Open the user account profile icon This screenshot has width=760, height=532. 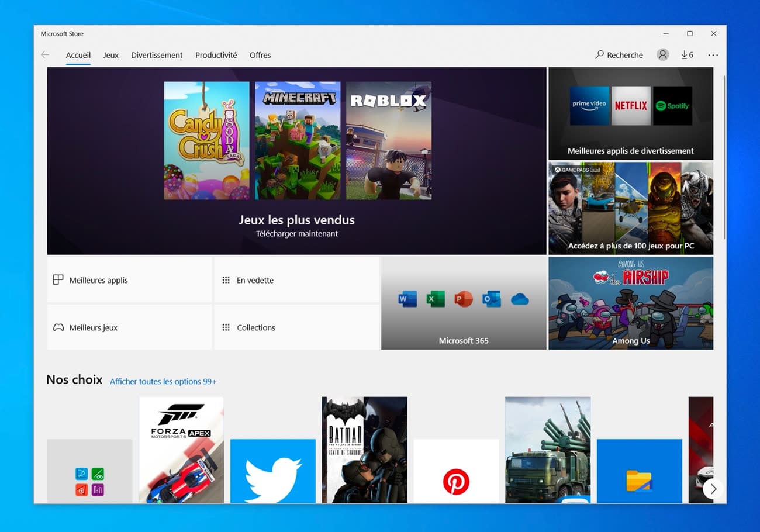pyautogui.click(x=662, y=54)
